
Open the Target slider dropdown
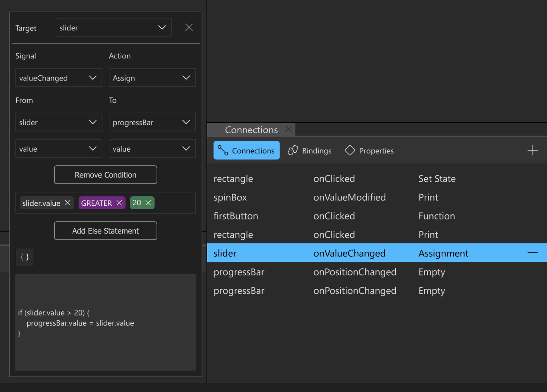pos(114,28)
